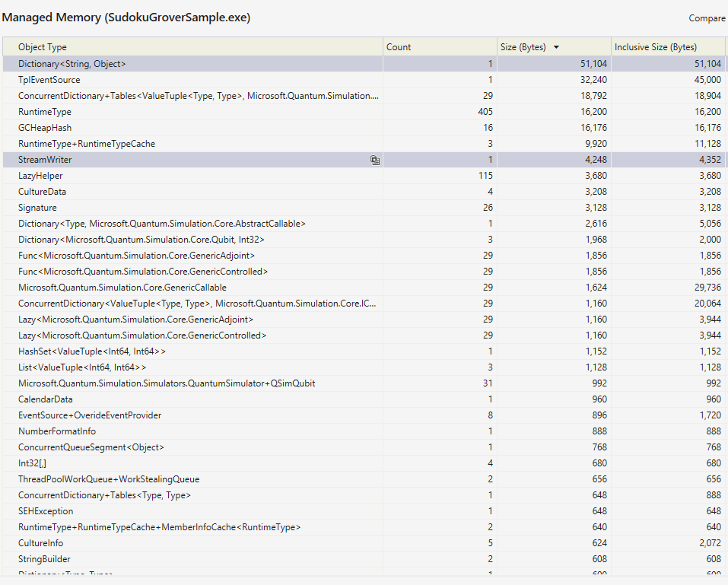The width and height of the screenshot is (728, 585).
Task: Open the Compare dropdown
Action: tap(707, 18)
